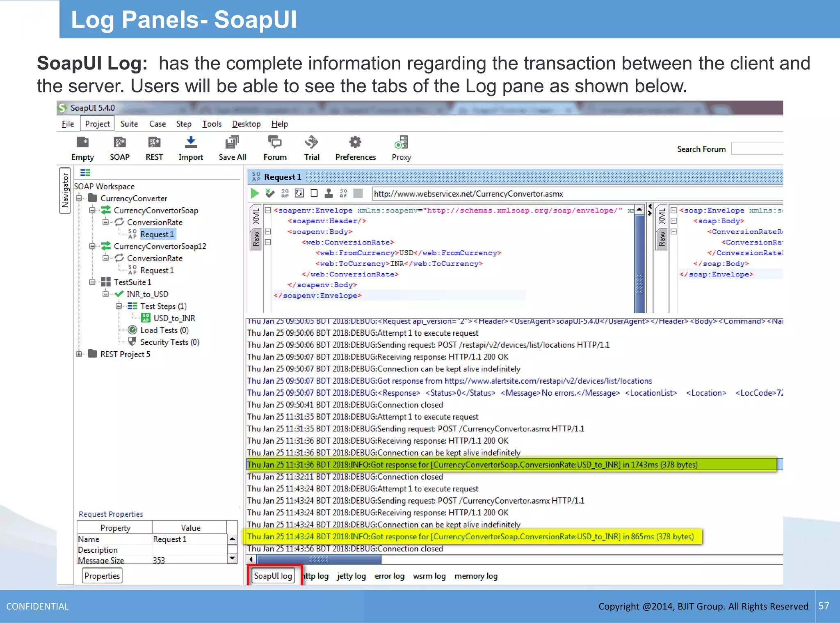
Task: Click the REST Project 5 folder icon
Action: pyautogui.click(x=93, y=353)
